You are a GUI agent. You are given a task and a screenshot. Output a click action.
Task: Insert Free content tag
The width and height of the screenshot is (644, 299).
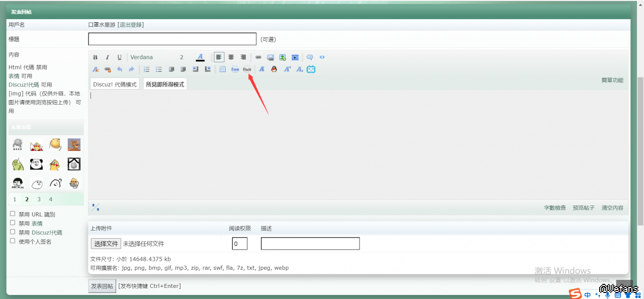235,69
